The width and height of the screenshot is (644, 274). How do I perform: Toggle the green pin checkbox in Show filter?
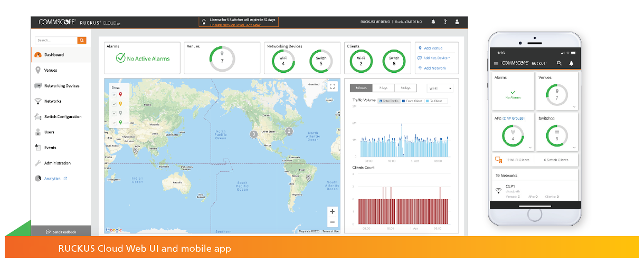point(113,123)
